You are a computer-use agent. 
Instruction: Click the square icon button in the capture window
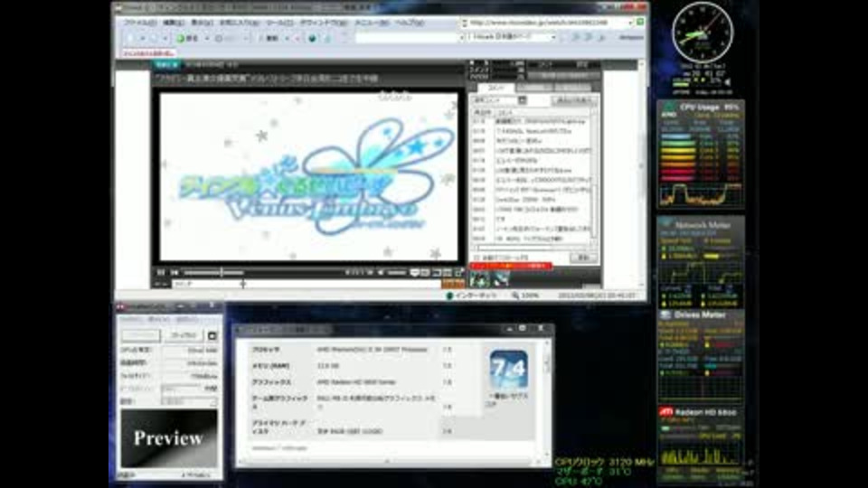[212, 336]
